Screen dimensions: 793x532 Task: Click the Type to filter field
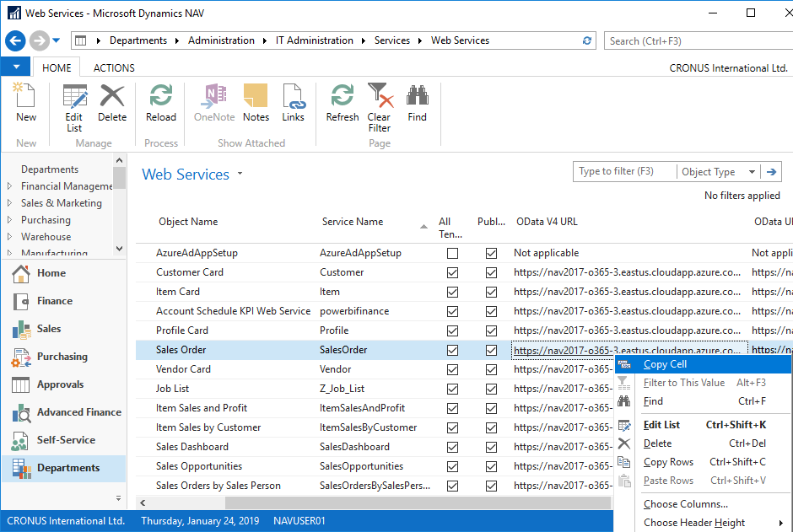pos(624,172)
